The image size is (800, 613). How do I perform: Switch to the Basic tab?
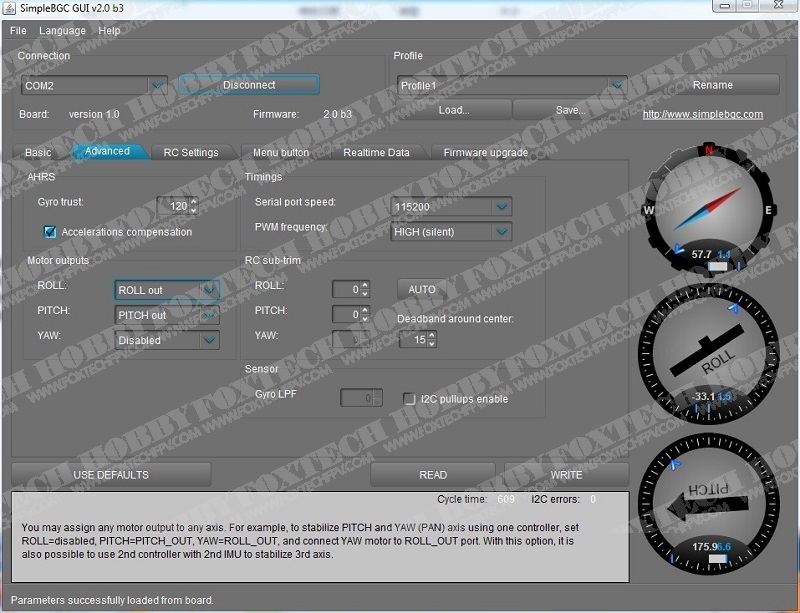(x=38, y=152)
